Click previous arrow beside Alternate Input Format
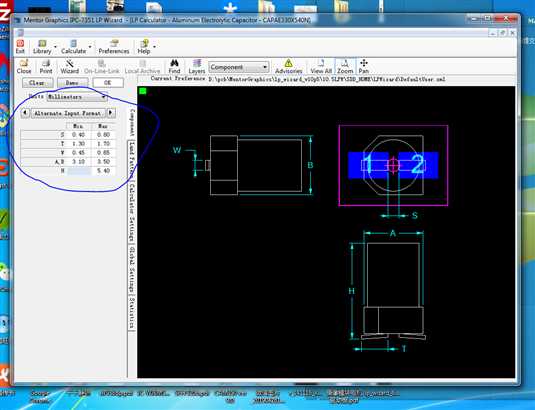 [x=25, y=113]
